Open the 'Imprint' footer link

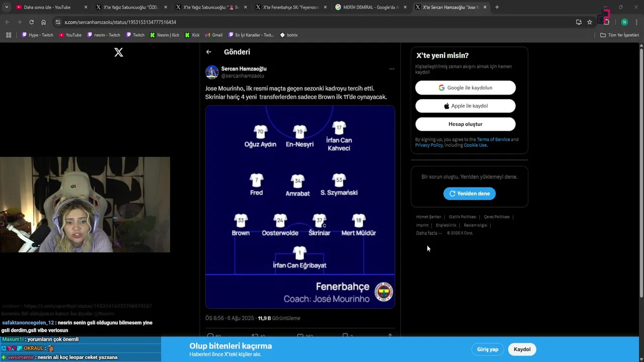coord(422,225)
